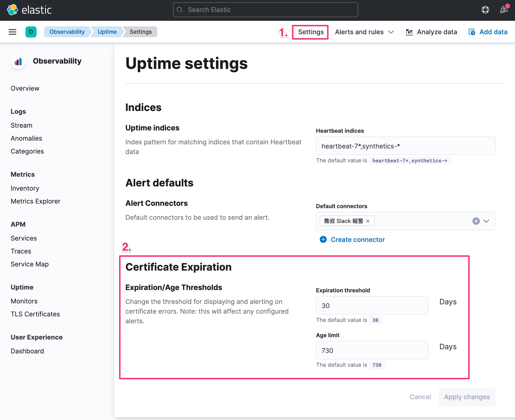Open Traces in sidebar
Screen dimensions: 515x420
point(21,251)
